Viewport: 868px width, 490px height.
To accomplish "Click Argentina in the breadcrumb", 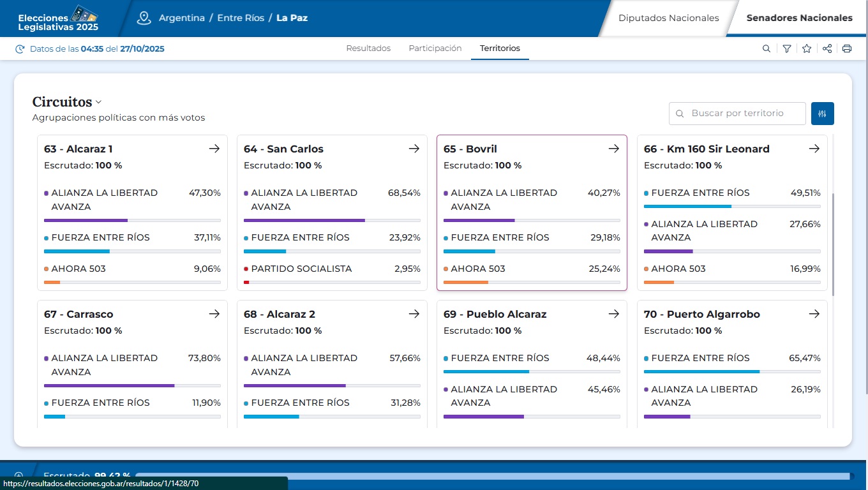I will tap(182, 18).
